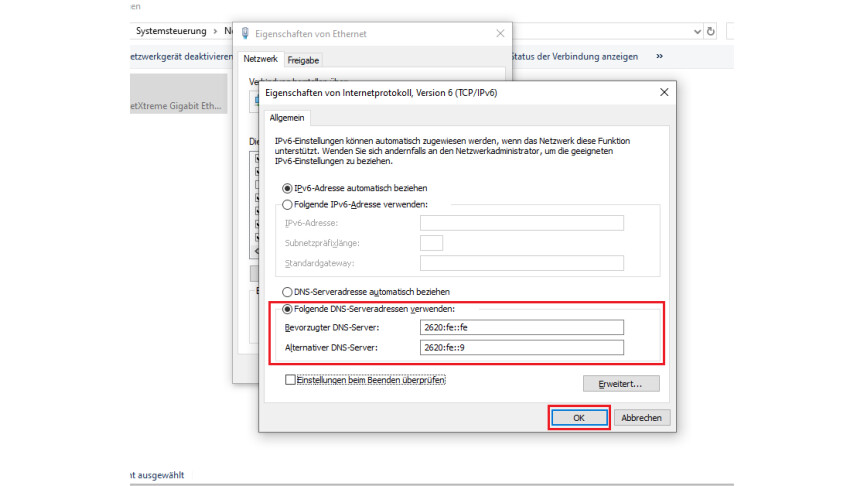Enable 'Einstellungen beim Beenden überprüfen' checkbox
Image resolution: width=864 pixels, height=486 pixels.
pyautogui.click(x=290, y=380)
